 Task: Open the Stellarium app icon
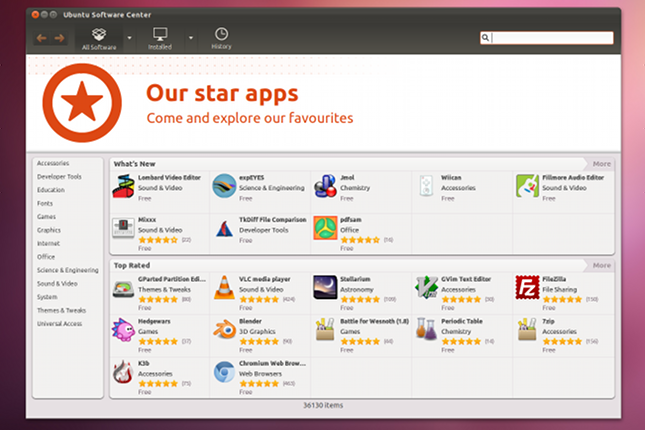click(x=325, y=288)
